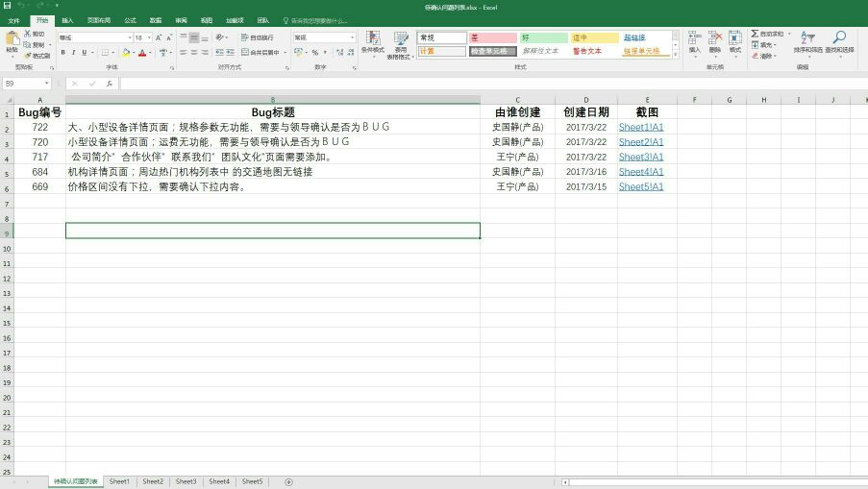Apply the yellow 适中 (Neutral) cell style

[594, 37]
